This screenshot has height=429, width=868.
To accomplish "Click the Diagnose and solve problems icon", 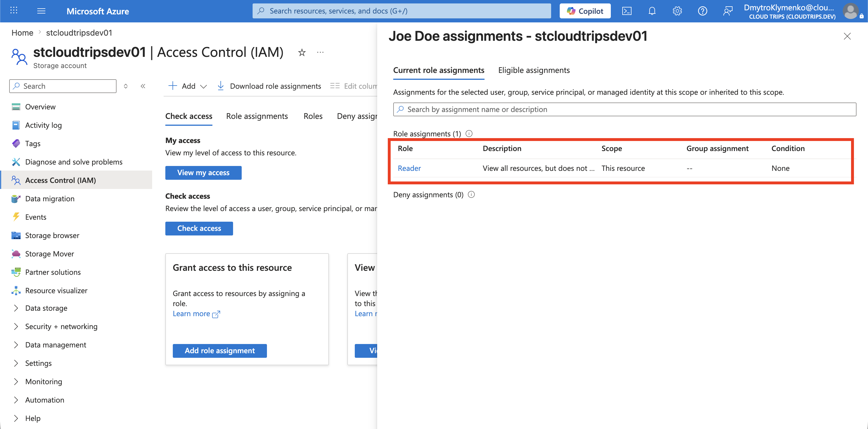I will tap(16, 162).
